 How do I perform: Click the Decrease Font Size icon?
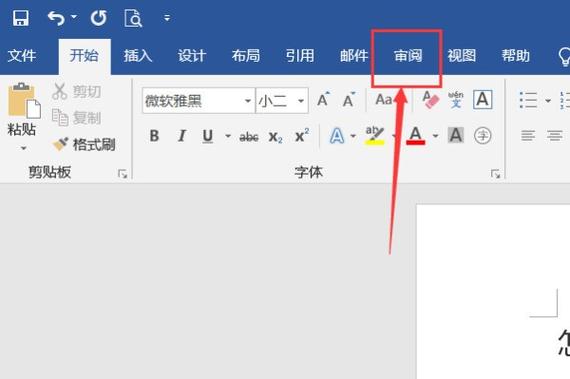[x=349, y=99]
